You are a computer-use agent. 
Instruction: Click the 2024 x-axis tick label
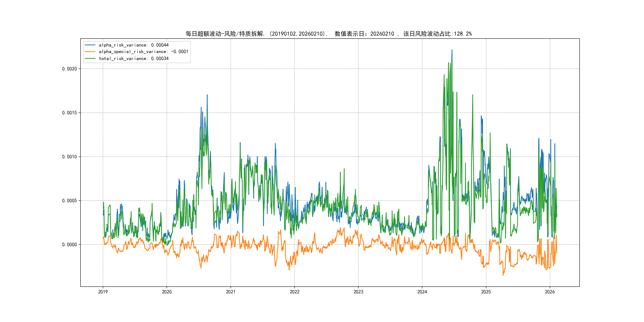click(x=422, y=292)
